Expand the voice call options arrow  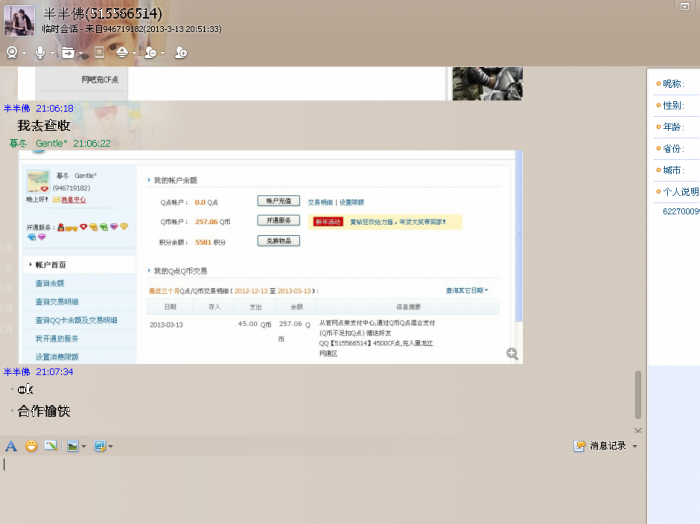pyautogui.click(x=52, y=53)
